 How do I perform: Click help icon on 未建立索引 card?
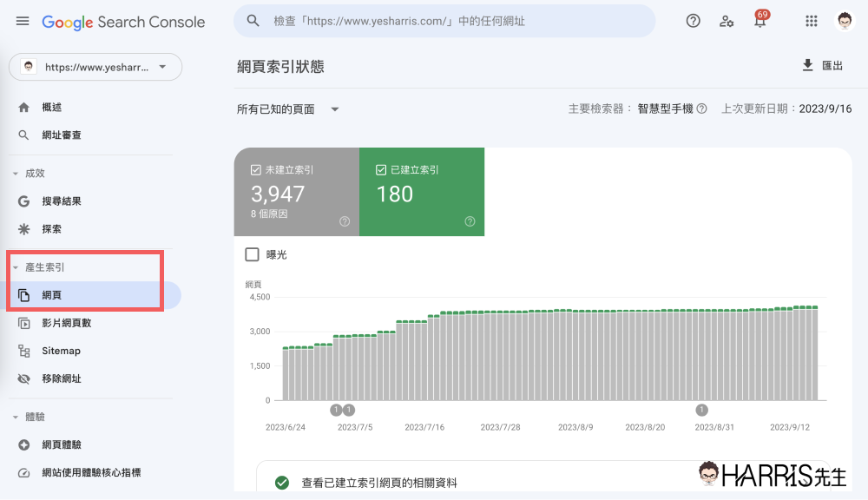tap(345, 221)
